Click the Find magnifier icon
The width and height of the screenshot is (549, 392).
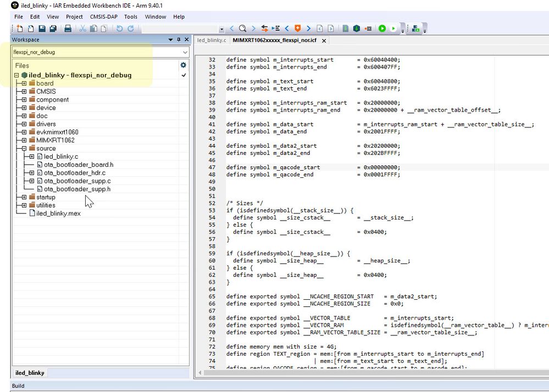242,29
